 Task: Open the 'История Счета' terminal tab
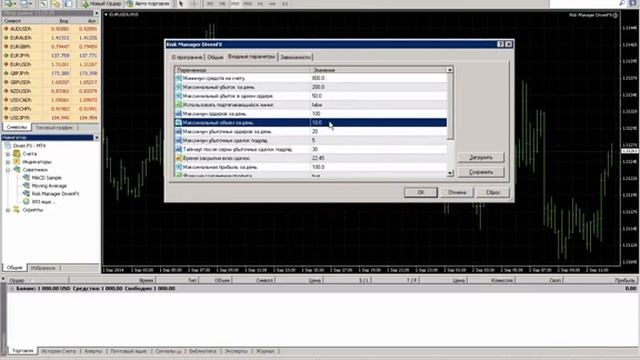59,351
